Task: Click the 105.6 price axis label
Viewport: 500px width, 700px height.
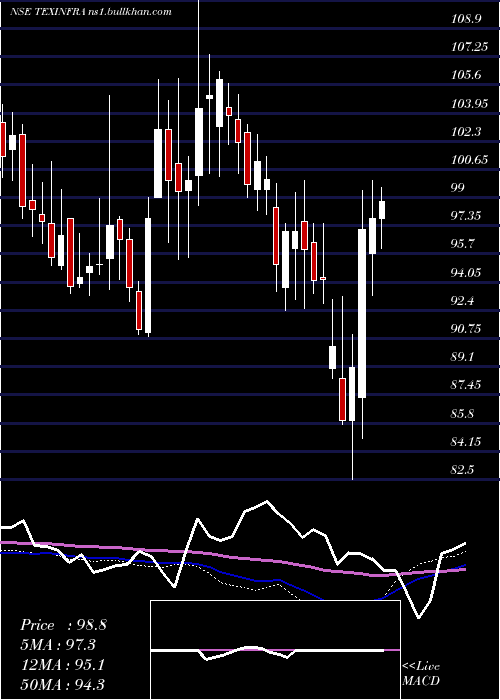Action: [x=466, y=75]
